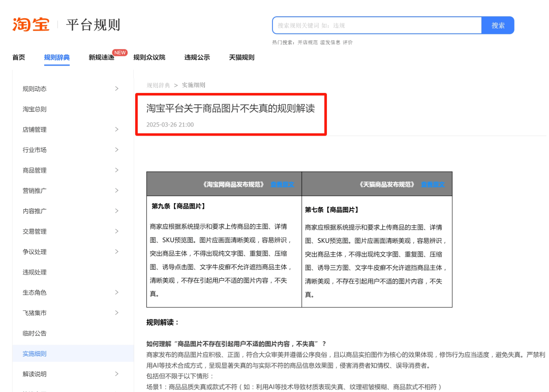Open 解读说明 in the sidebar
Viewport: 549px width, 392px height.
pyautogui.click(x=35, y=374)
